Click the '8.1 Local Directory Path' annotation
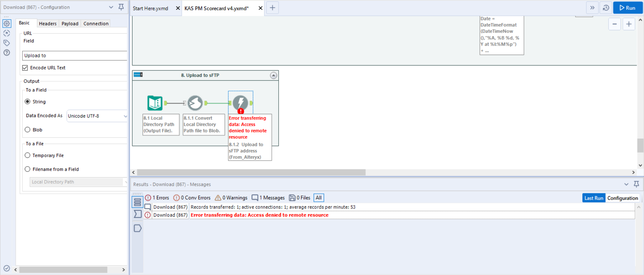The height and width of the screenshot is (275, 644). [x=161, y=125]
